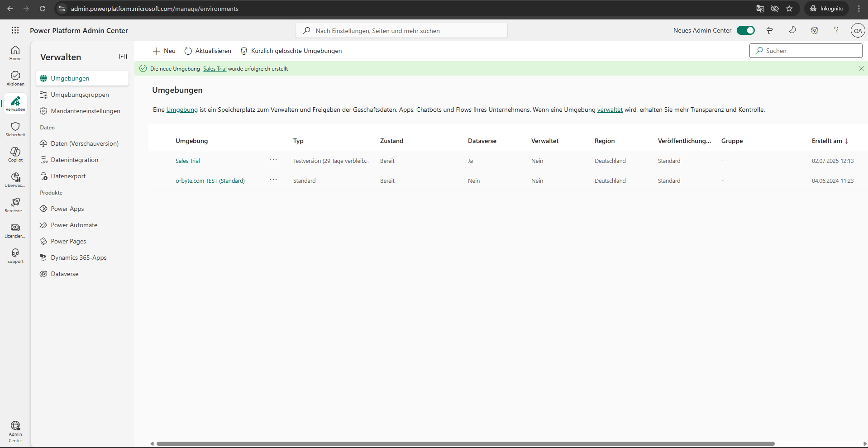Viewport: 868px width, 448px height.
Task: Disable the Neues Admin Center toggle
Action: [x=745, y=30]
